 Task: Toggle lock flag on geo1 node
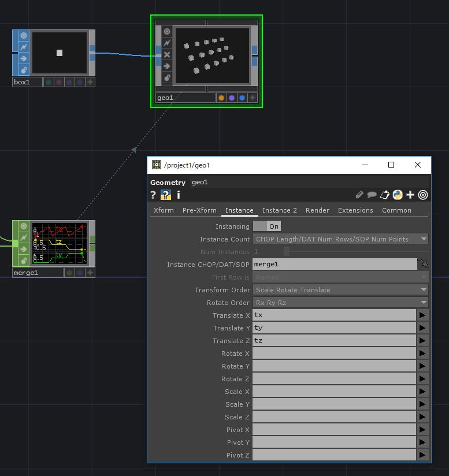click(x=167, y=78)
